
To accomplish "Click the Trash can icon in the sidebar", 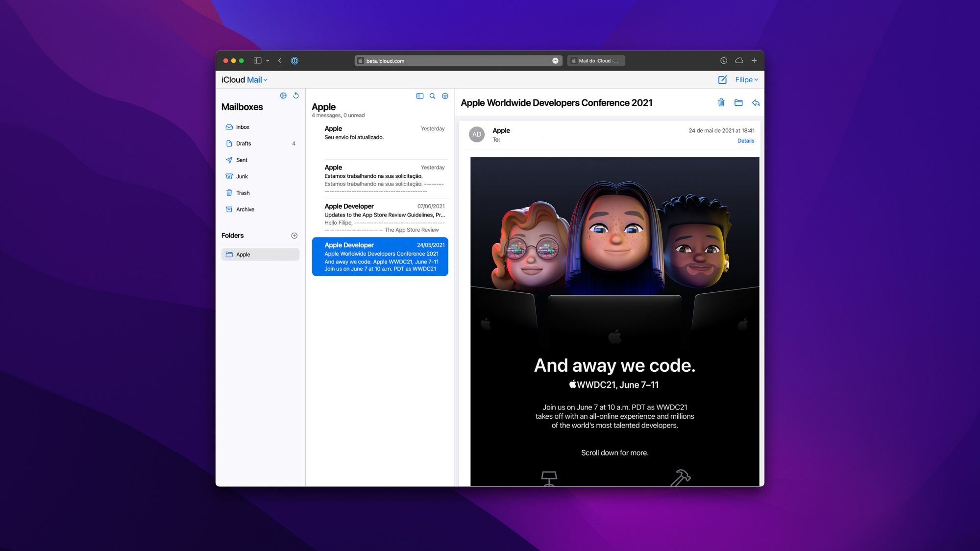I will [x=229, y=193].
